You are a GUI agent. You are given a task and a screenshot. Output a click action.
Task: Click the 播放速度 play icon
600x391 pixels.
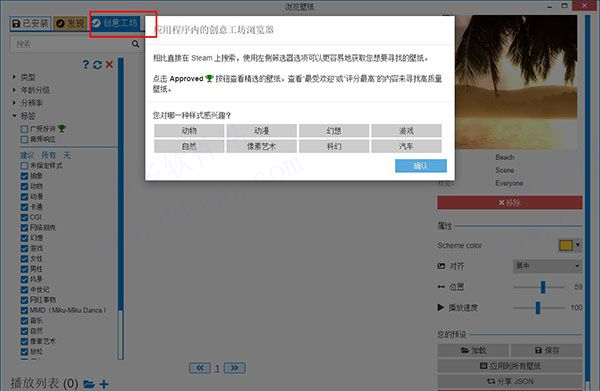pyautogui.click(x=441, y=307)
